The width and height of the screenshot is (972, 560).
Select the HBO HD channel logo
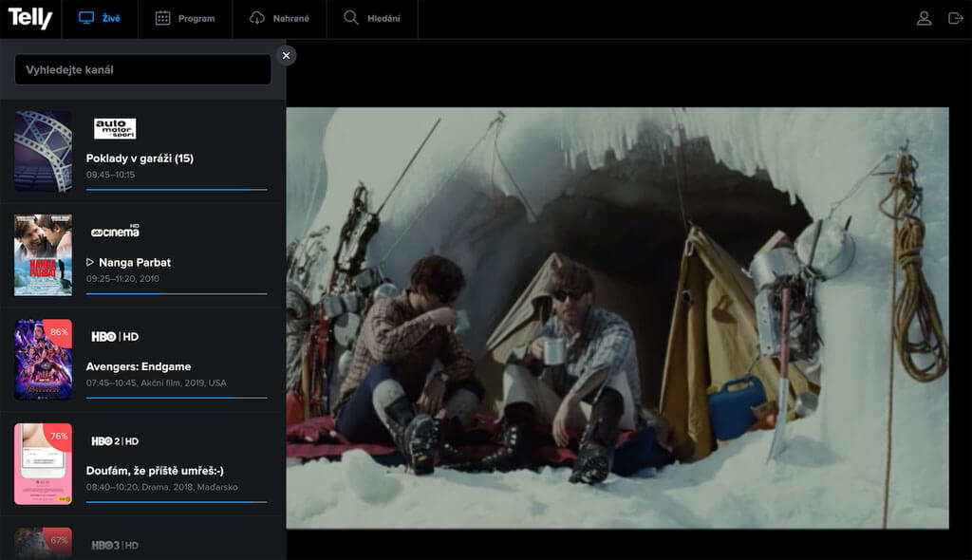[115, 337]
